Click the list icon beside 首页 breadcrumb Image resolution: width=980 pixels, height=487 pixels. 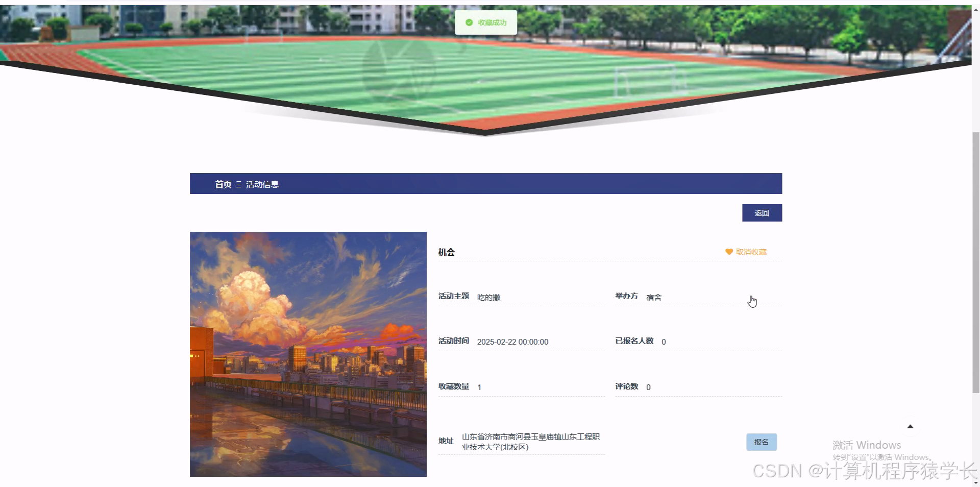[238, 184]
